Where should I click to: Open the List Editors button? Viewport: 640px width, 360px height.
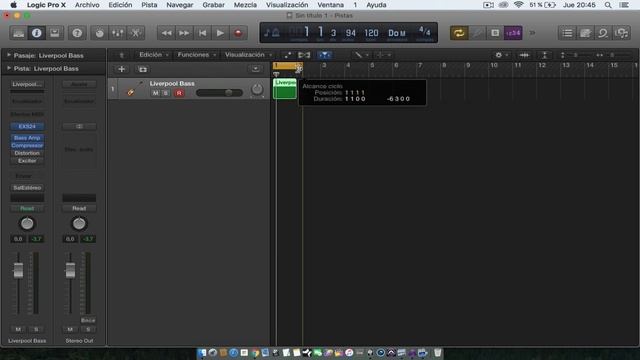click(567, 33)
